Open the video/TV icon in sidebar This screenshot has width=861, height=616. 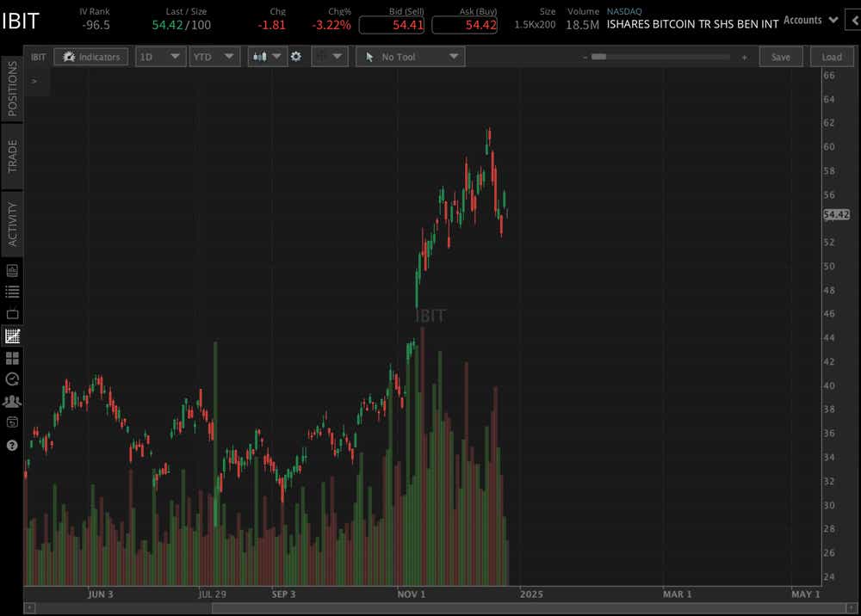click(11, 312)
